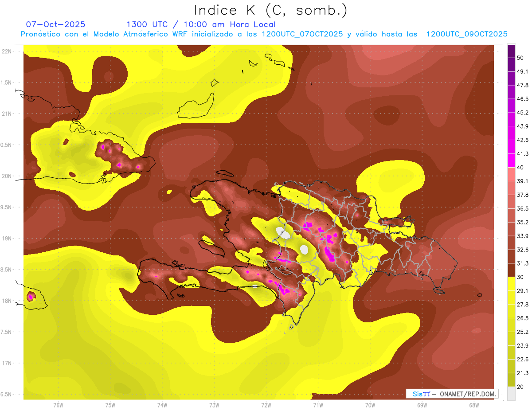The height and width of the screenshot is (411, 532).
Task: Click the Great Inagua island outline near 21N
Action: point(196,106)
